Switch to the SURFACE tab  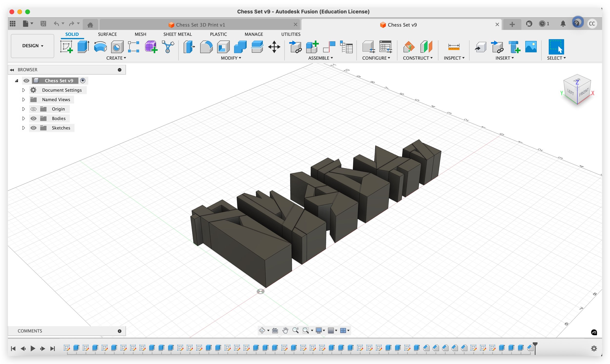[107, 34]
